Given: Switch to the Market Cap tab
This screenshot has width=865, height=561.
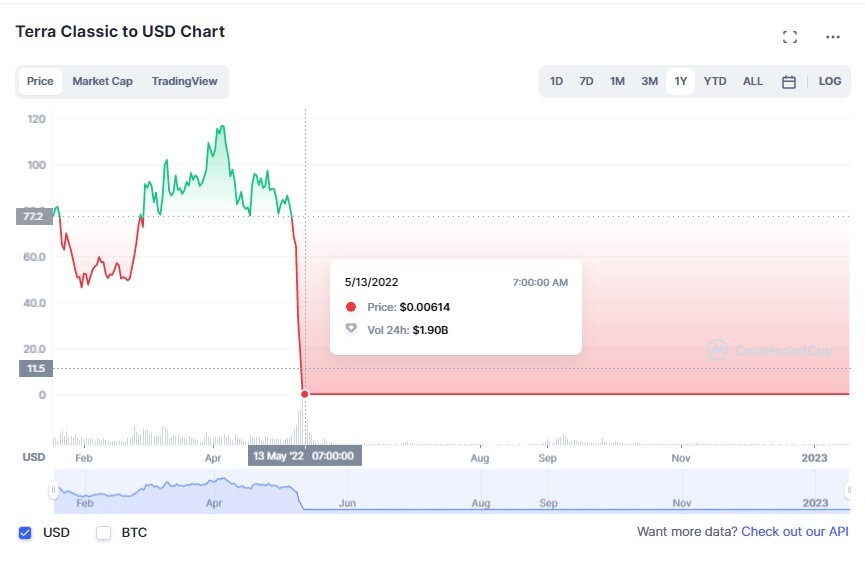Looking at the screenshot, I should click(x=103, y=81).
